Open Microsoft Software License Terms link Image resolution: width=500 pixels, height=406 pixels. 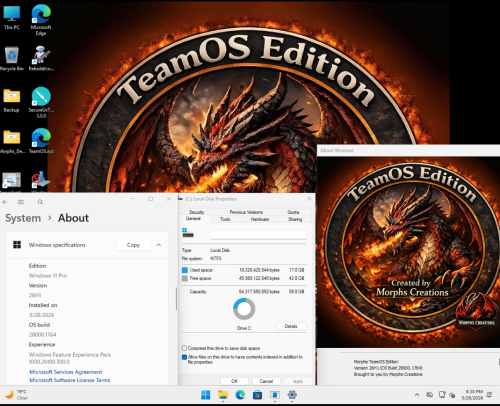tap(70, 380)
